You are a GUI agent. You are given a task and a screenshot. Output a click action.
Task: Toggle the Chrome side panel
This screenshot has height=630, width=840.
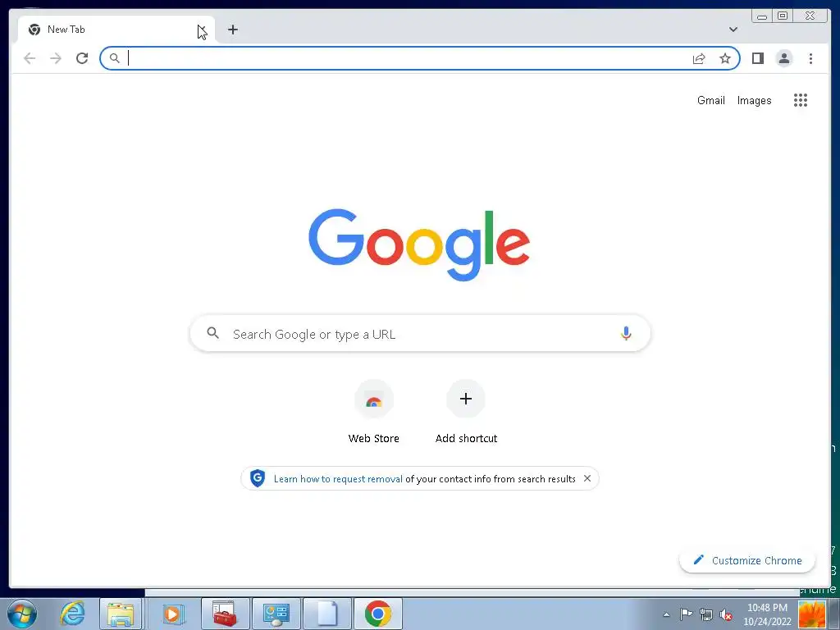click(x=757, y=58)
